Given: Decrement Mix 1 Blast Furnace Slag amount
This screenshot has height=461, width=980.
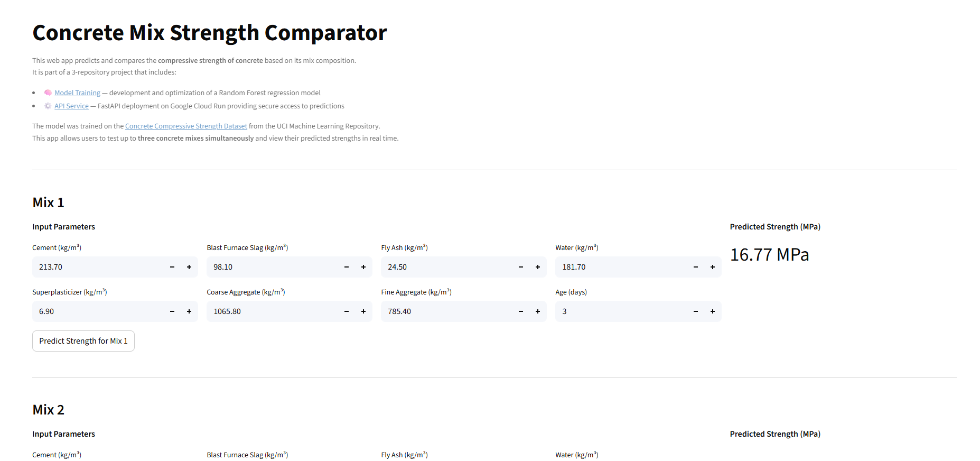Looking at the screenshot, I should click(x=347, y=267).
